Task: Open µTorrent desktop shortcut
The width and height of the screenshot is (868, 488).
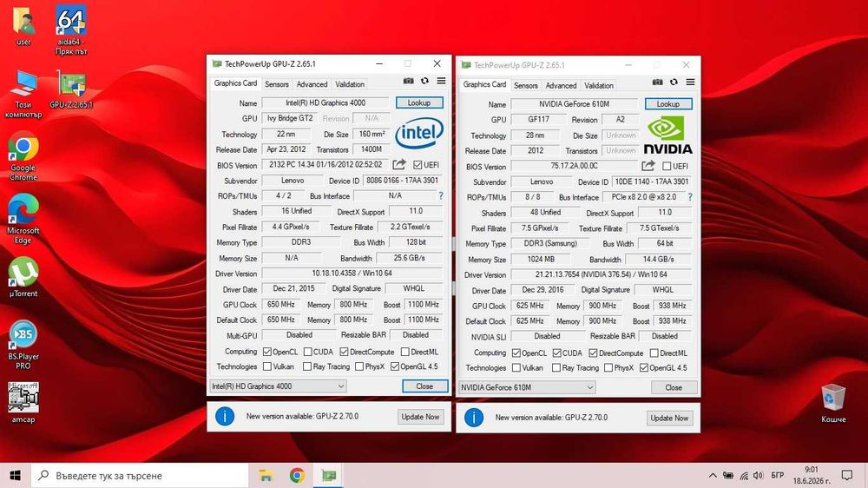Action: pyautogui.click(x=23, y=277)
